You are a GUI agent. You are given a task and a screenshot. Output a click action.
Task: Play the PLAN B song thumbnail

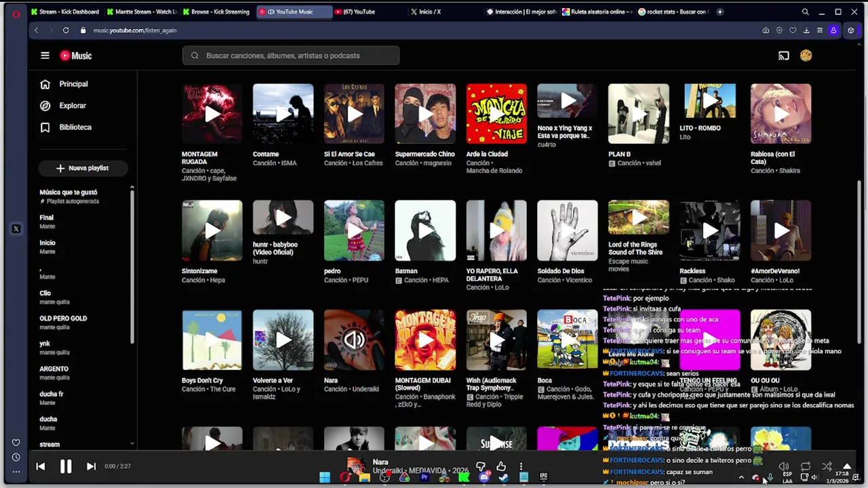pos(639,114)
